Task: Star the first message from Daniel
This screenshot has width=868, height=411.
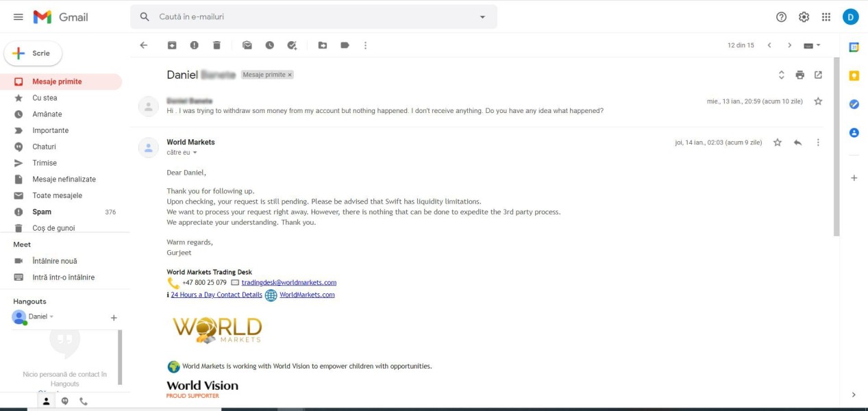Action: (818, 101)
